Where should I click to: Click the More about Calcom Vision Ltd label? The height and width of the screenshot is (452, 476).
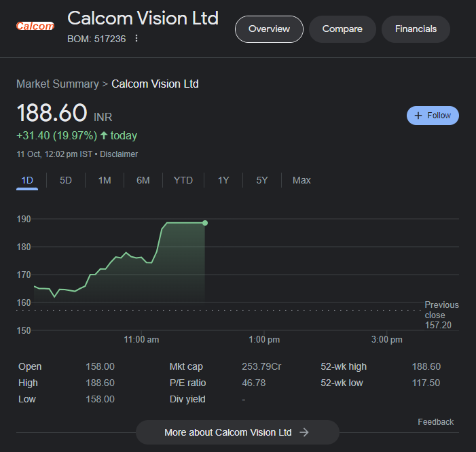click(228, 432)
